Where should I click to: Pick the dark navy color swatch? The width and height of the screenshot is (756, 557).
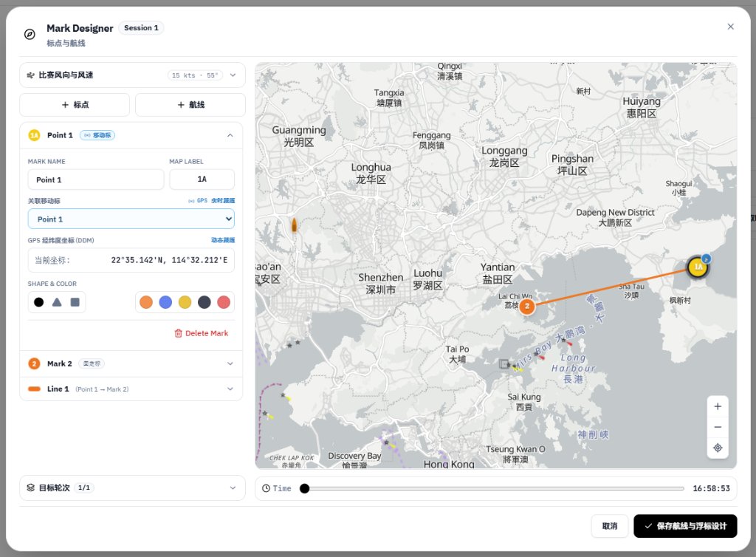pyautogui.click(x=205, y=302)
